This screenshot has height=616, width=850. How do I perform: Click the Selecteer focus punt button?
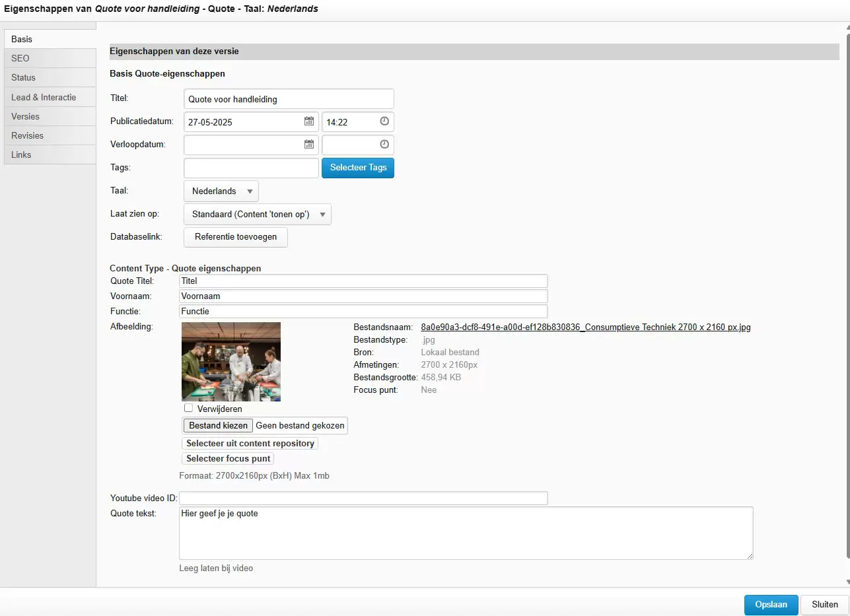[228, 458]
